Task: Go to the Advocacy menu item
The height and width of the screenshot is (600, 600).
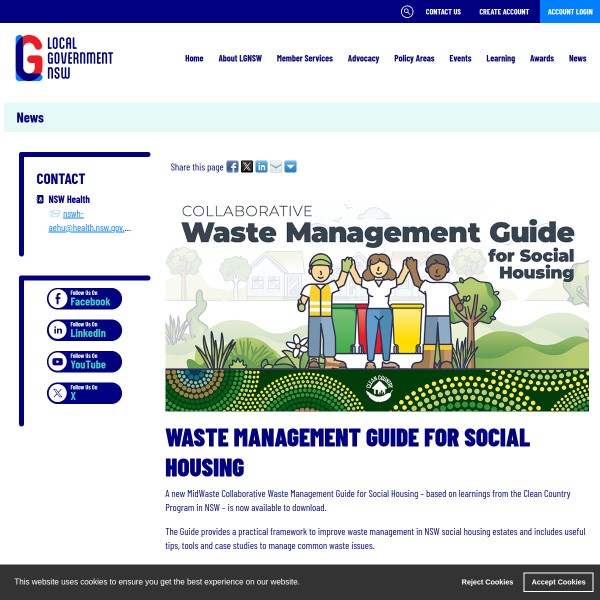Action: [363, 59]
